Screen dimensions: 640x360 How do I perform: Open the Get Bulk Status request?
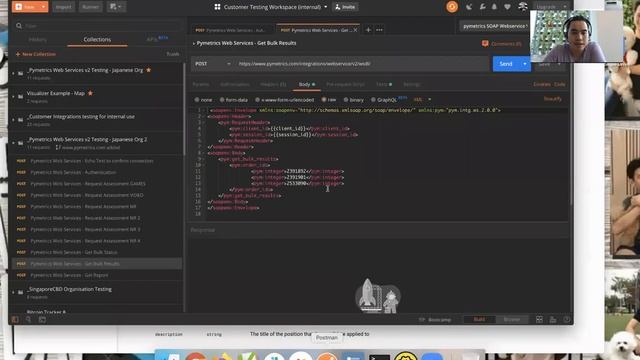(97, 252)
